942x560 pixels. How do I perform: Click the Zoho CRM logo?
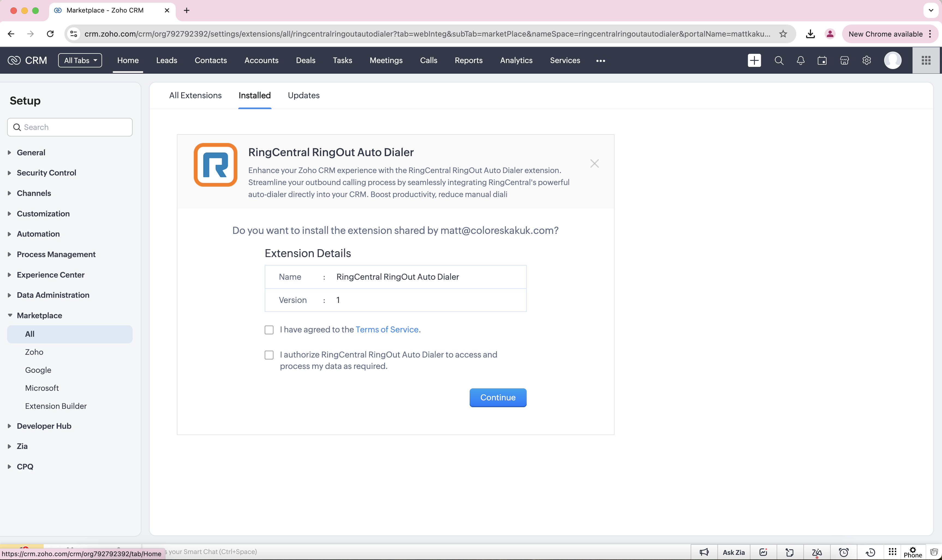pos(27,60)
